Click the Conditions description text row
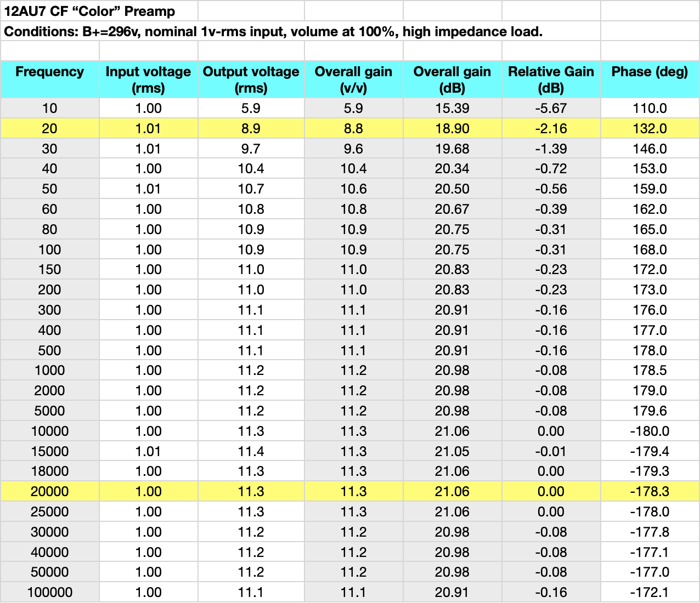 tap(301, 31)
